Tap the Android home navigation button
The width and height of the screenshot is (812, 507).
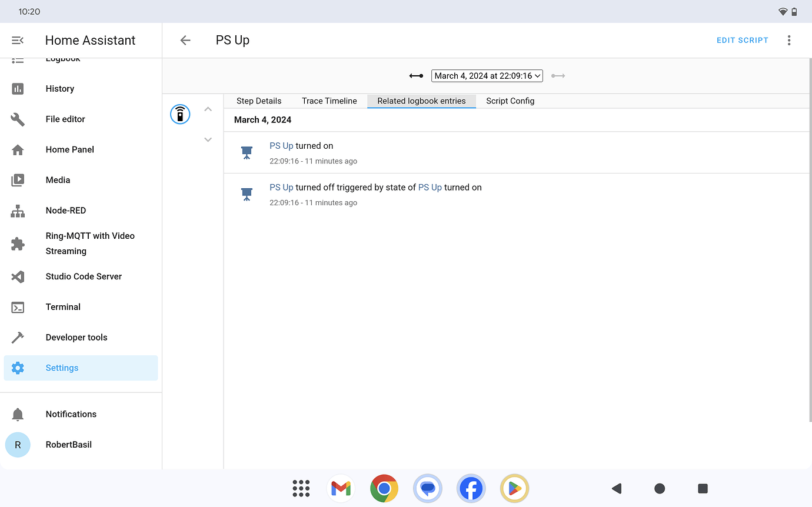(x=660, y=488)
